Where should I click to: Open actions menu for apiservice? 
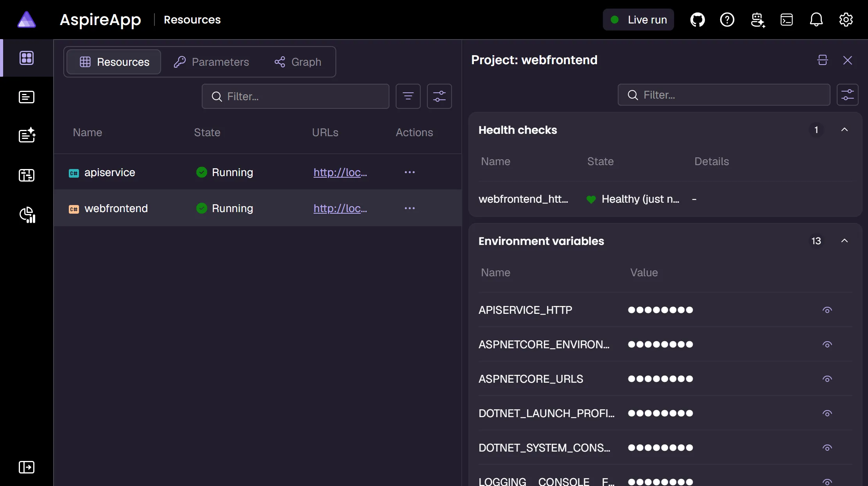point(410,172)
